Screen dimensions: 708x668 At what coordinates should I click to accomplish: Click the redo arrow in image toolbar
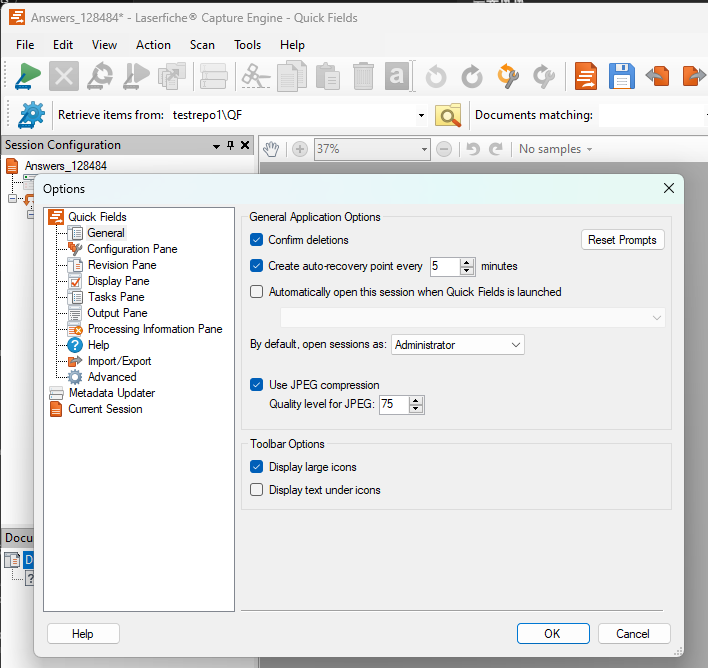pos(496,149)
